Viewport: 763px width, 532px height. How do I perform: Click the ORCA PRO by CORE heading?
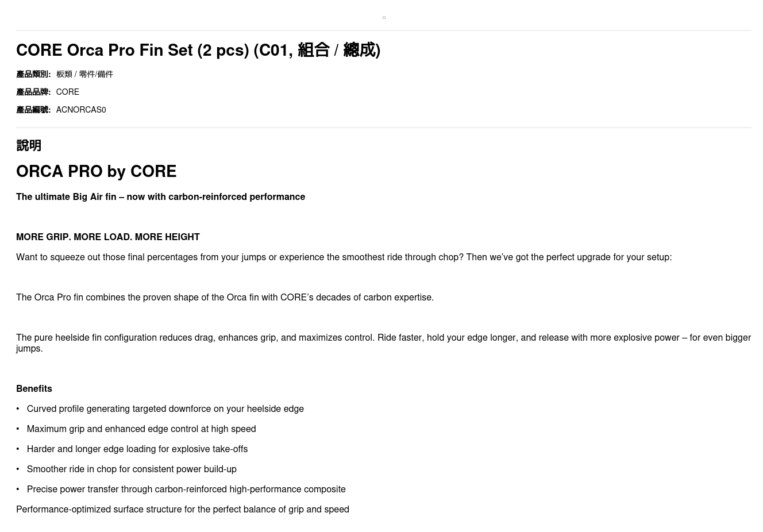click(x=96, y=171)
